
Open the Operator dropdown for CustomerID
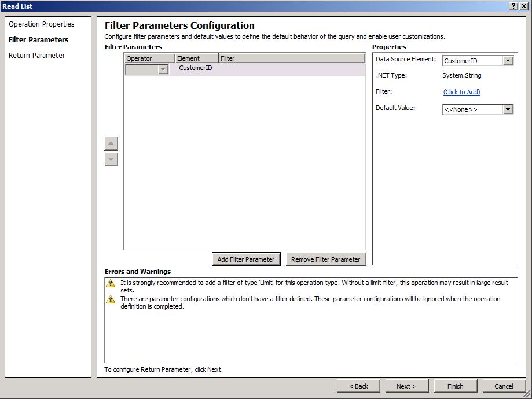(x=163, y=69)
